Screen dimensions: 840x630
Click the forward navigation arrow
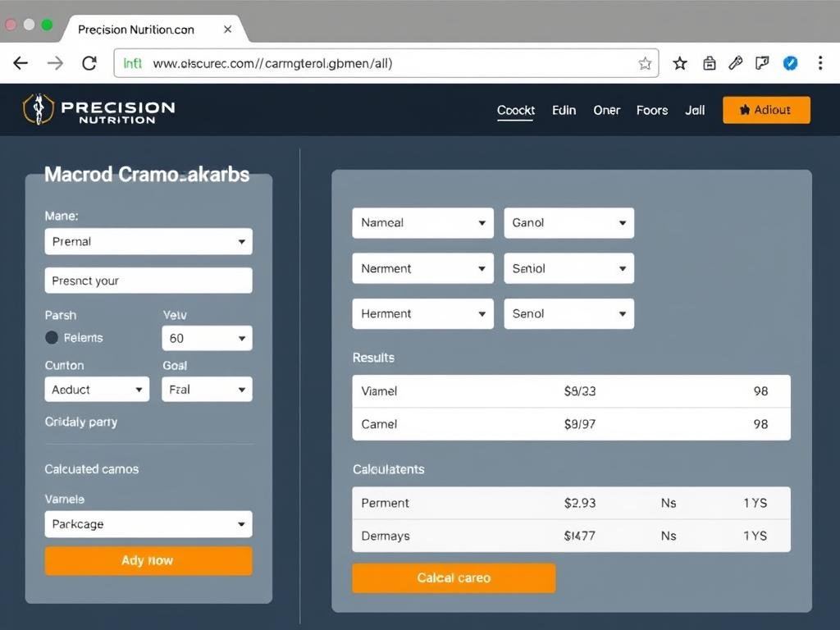click(x=54, y=62)
